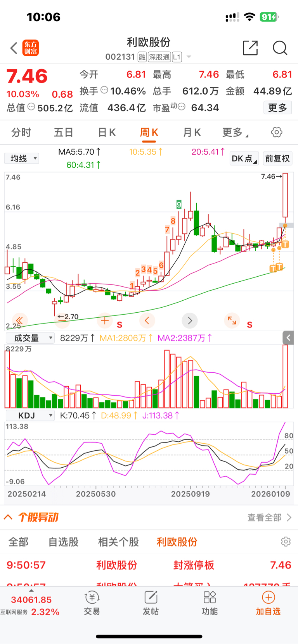Tap the 更多 quote details button
The width and height of the screenshot is (298, 644).
point(277,107)
